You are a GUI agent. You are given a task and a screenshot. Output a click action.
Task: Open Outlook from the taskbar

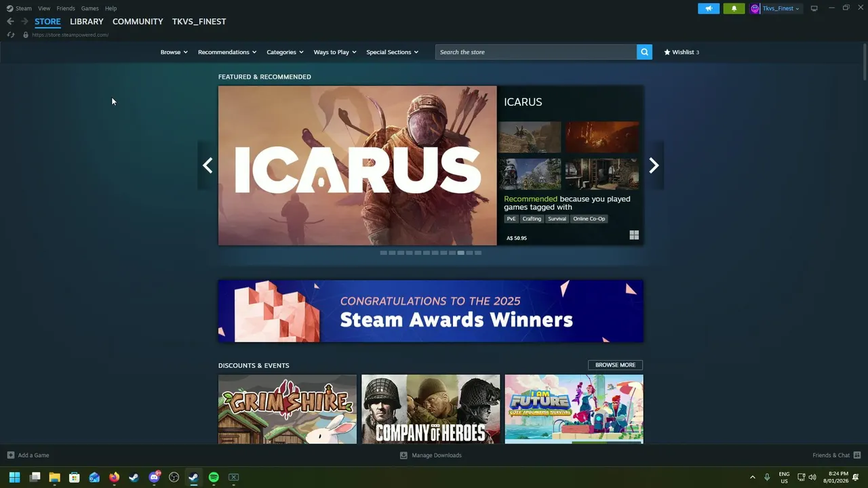[94, 477]
